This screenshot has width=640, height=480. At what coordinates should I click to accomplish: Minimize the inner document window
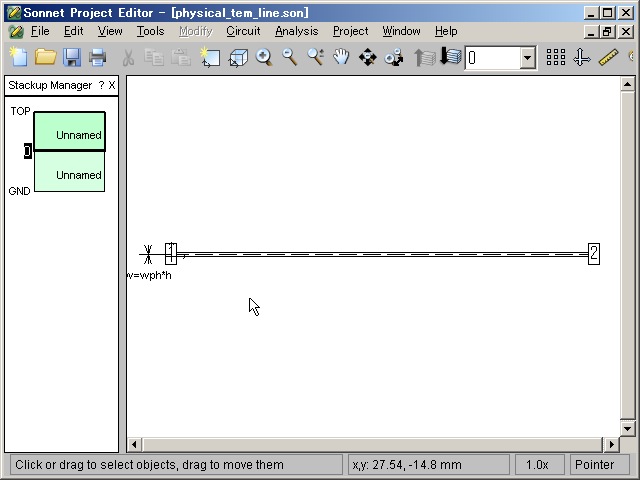coord(591,31)
